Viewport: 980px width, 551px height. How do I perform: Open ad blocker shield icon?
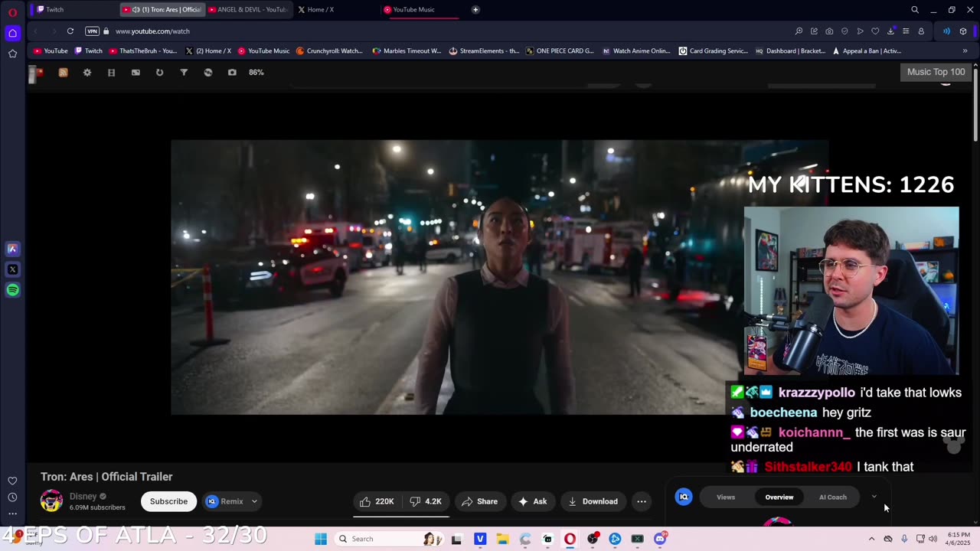click(844, 31)
